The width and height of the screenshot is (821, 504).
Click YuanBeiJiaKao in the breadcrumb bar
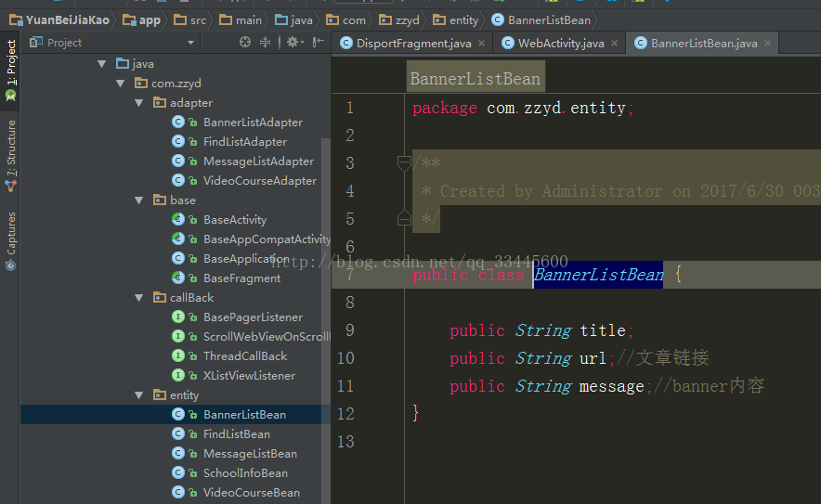point(59,20)
